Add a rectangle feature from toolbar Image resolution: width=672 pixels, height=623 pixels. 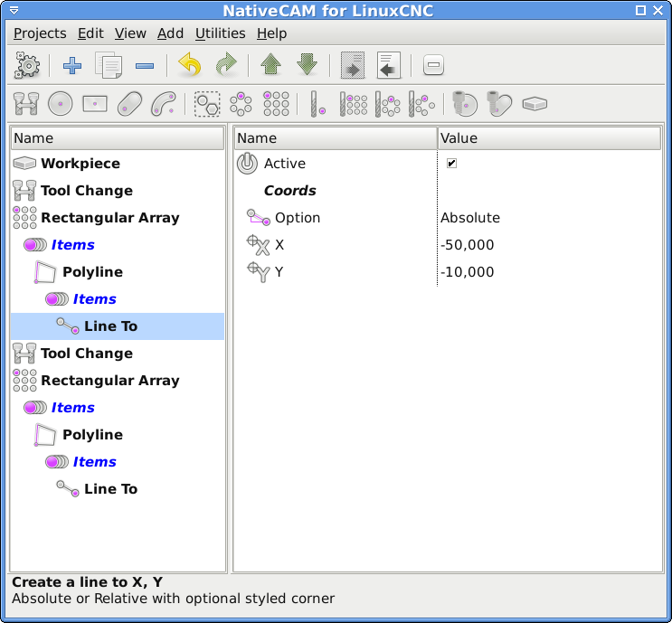95,104
